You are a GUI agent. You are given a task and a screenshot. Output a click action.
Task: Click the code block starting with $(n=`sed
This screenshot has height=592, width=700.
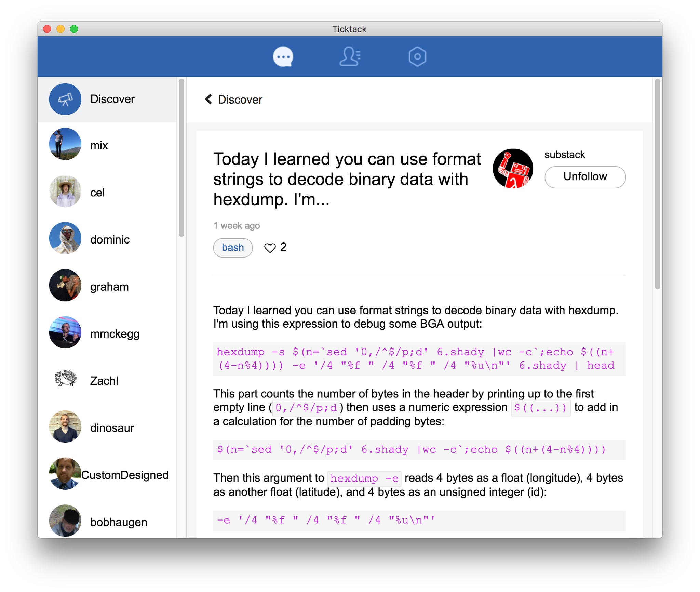click(419, 450)
